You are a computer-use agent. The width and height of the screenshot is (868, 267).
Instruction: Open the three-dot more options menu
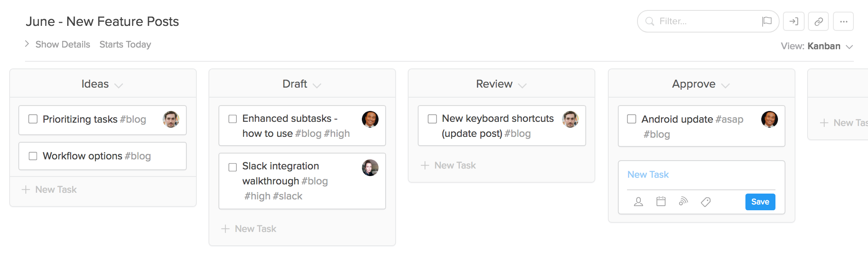click(843, 21)
